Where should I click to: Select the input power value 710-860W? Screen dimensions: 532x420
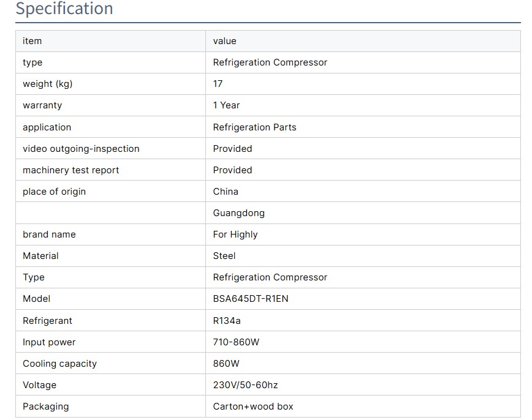coord(236,342)
